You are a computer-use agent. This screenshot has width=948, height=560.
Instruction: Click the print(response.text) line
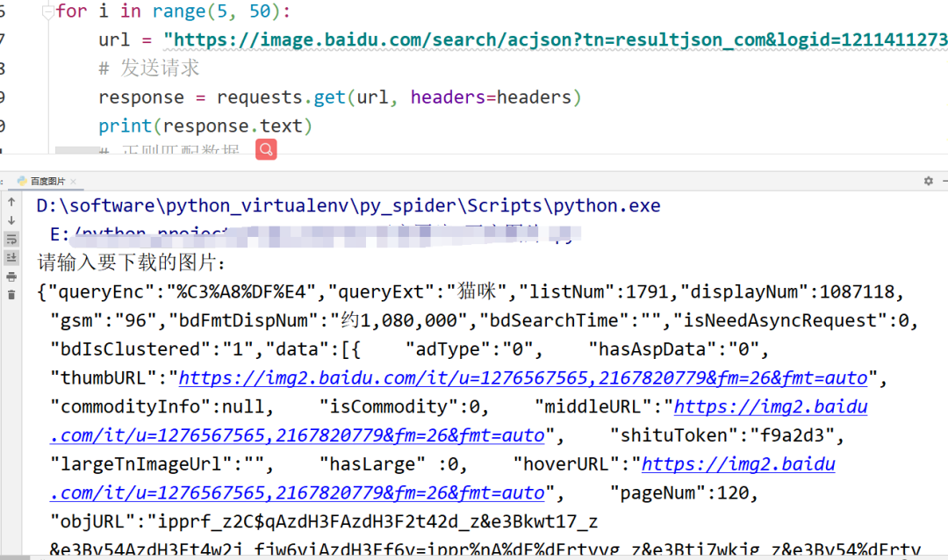[205, 126]
